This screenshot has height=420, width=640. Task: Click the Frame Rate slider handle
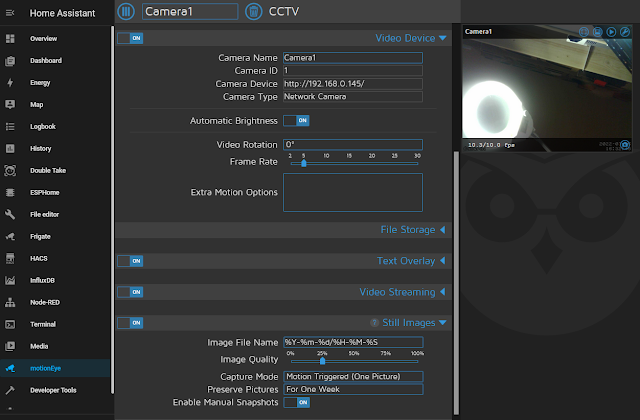click(x=304, y=163)
